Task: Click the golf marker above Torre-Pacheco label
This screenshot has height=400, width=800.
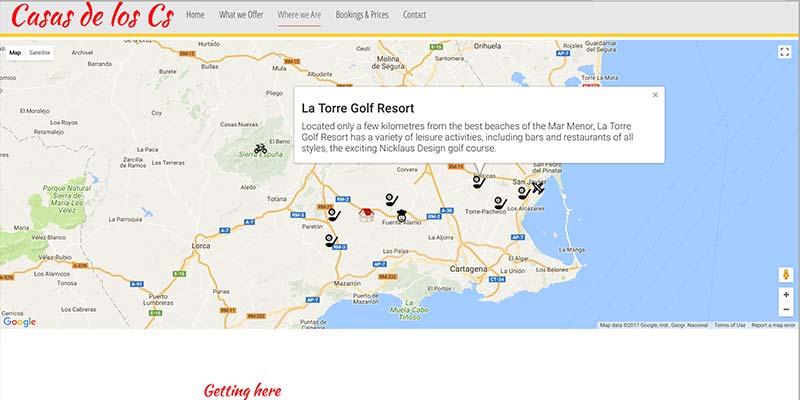Action: click(x=500, y=203)
